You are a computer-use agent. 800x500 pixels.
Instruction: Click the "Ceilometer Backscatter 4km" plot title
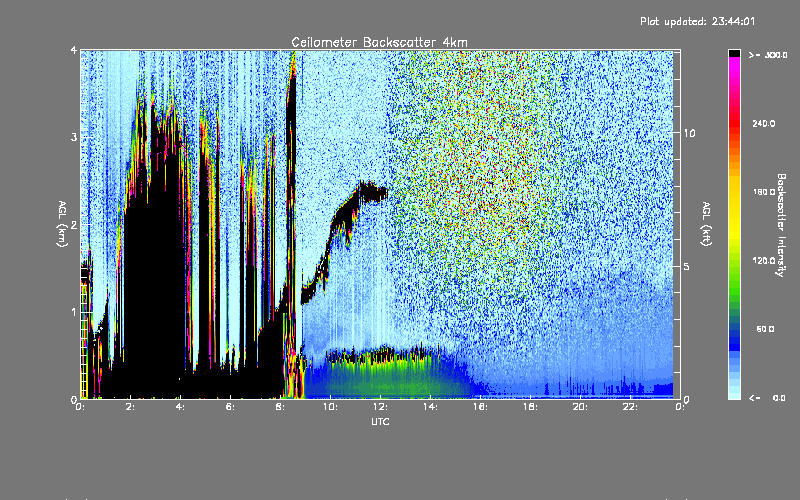point(379,42)
